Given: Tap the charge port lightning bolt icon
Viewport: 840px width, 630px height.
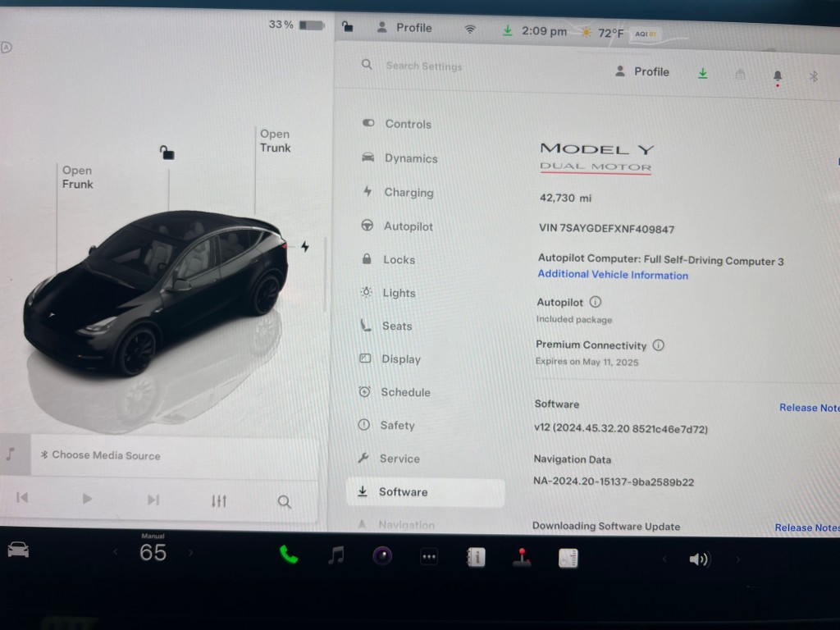Looking at the screenshot, I should point(305,246).
